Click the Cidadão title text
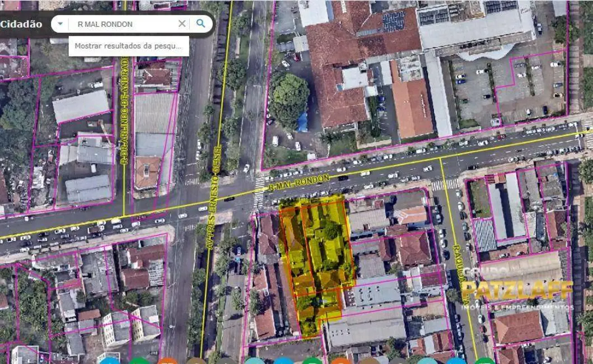 coord(21,24)
